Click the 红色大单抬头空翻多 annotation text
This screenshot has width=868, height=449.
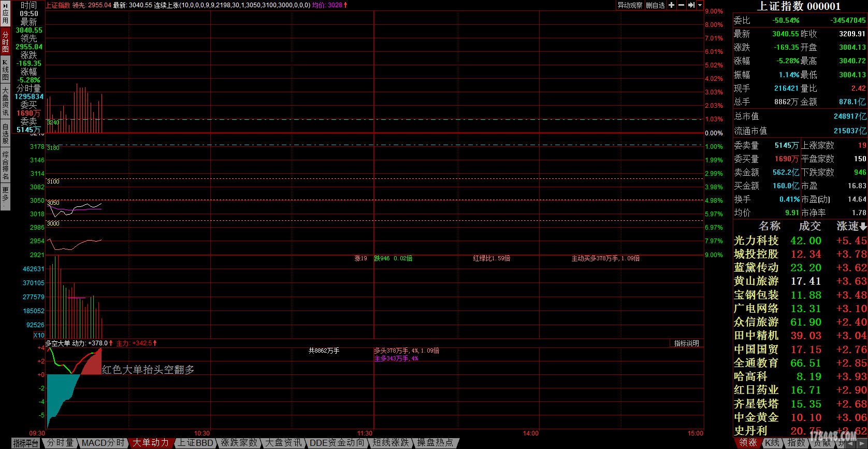(x=148, y=370)
